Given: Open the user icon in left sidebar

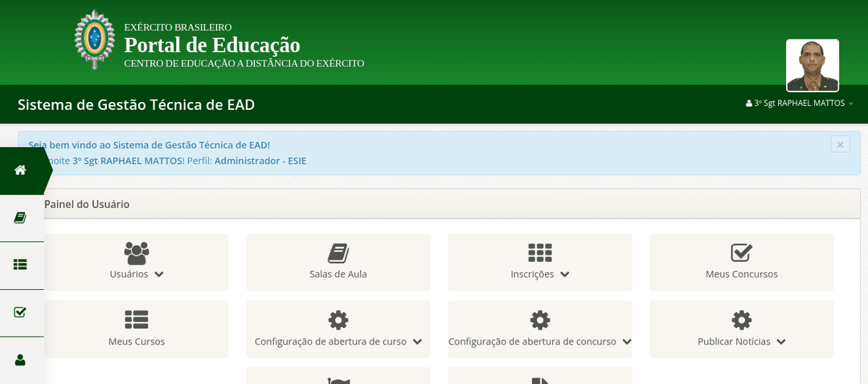Looking at the screenshot, I should pyautogui.click(x=21, y=360).
